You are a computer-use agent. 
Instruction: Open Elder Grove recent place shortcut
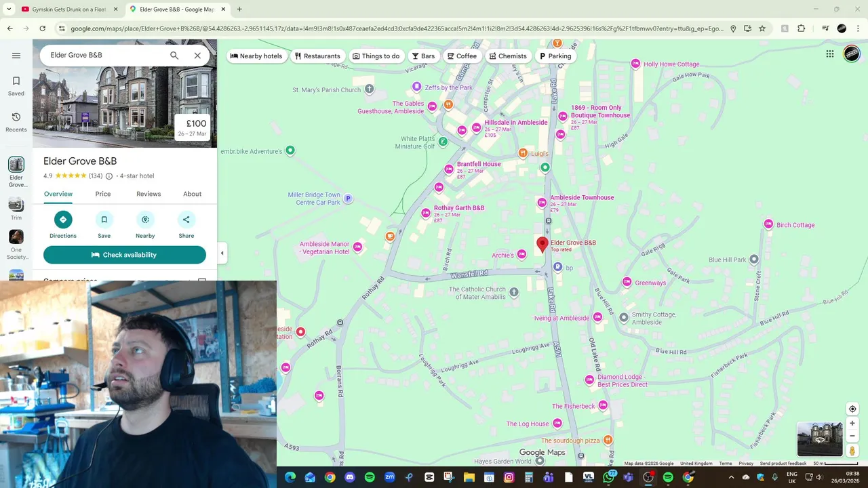[16, 172]
